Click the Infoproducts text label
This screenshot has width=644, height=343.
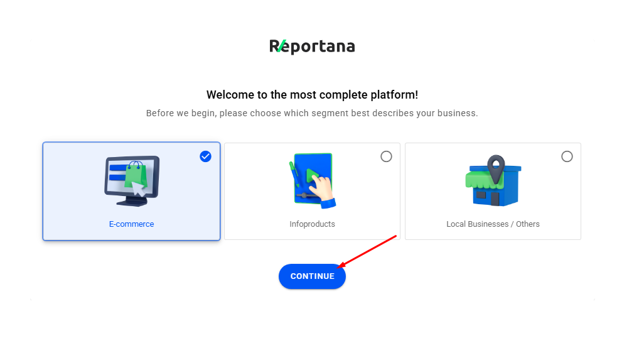[x=312, y=224]
